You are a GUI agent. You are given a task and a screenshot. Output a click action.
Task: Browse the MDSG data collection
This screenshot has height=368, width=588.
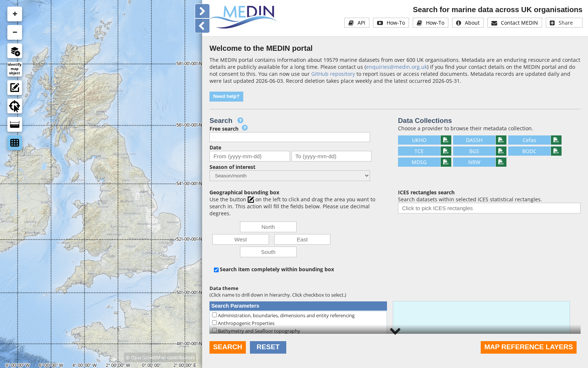(419, 162)
